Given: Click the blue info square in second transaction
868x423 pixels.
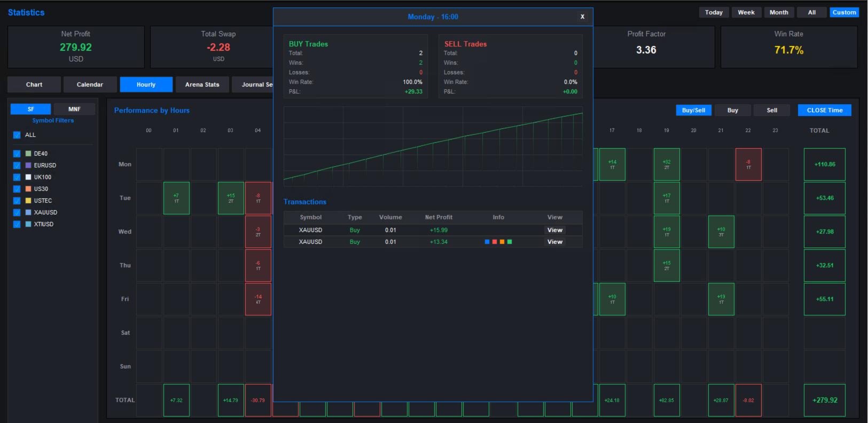Looking at the screenshot, I should tap(487, 242).
